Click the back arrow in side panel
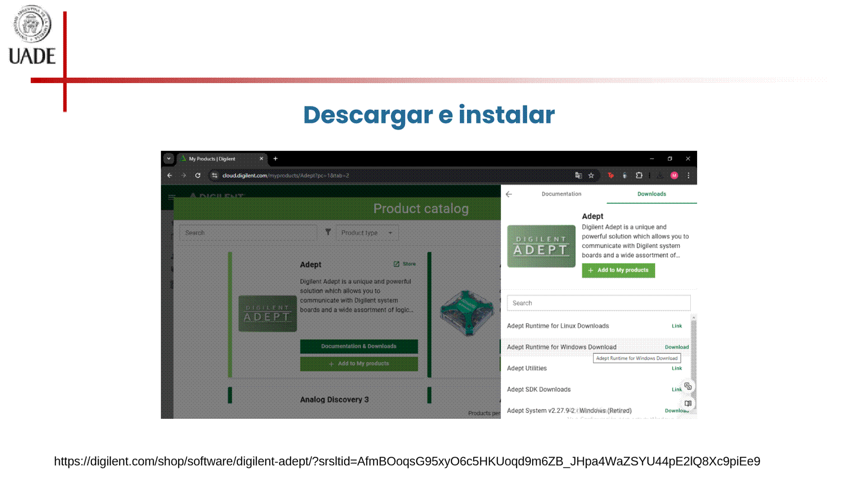This screenshot has height=488, width=868. click(x=509, y=194)
